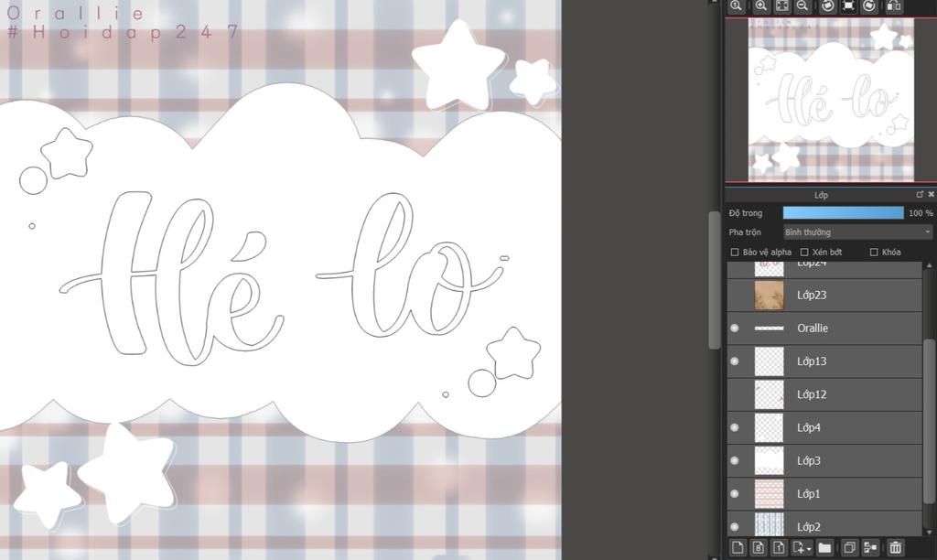Close the Lớp layer panel
937x560 pixels.
pyautogui.click(x=931, y=194)
